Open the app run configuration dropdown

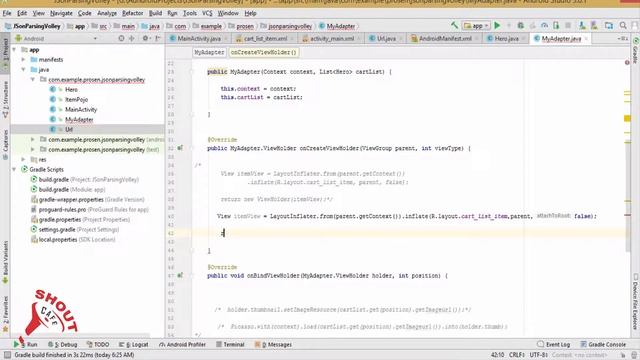point(476,26)
